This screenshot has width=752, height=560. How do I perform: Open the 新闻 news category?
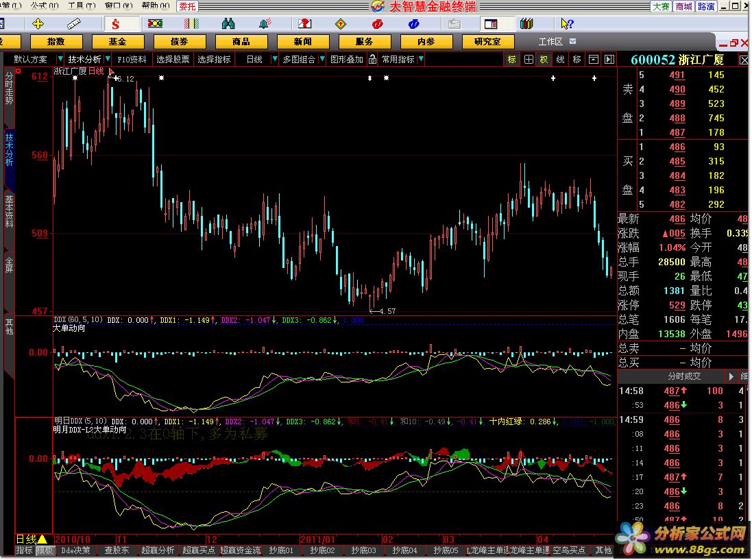(302, 42)
